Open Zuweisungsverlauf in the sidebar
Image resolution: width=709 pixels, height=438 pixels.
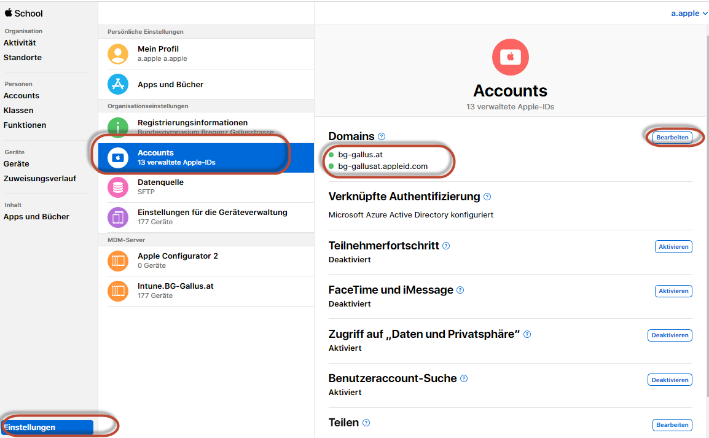(x=39, y=179)
